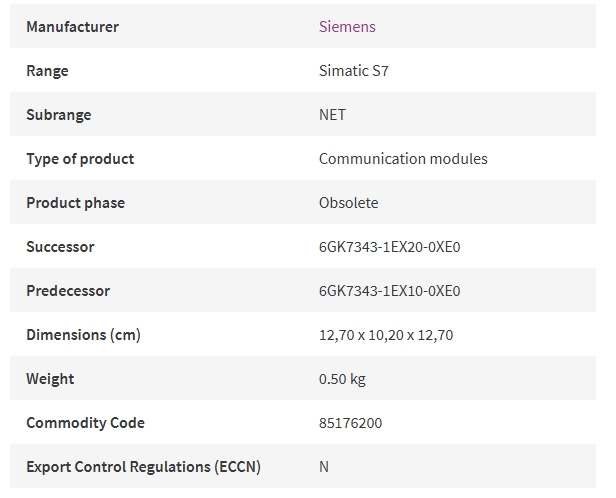This screenshot has width=616, height=498.
Task: Click the Dimensions (cm) label
Action: (83, 335)
